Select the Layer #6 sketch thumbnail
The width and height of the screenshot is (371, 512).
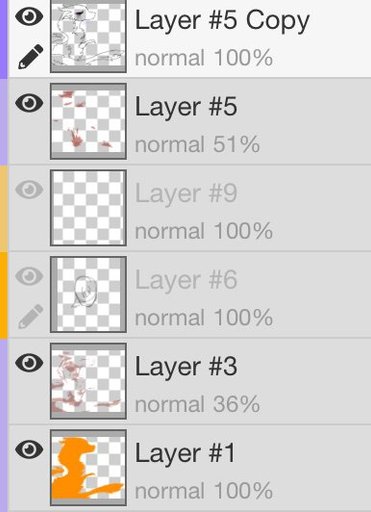88,295
